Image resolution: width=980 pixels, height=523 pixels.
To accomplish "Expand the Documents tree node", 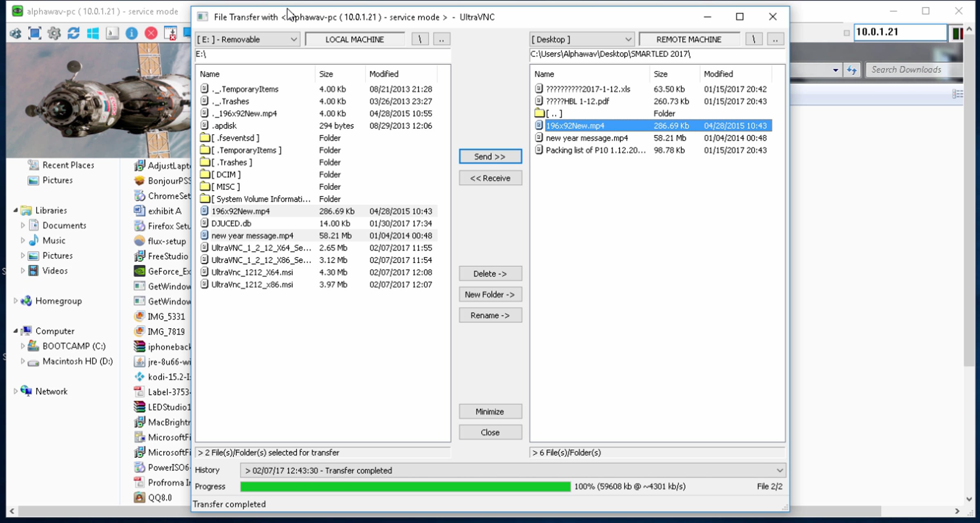I will click(23, 225).
